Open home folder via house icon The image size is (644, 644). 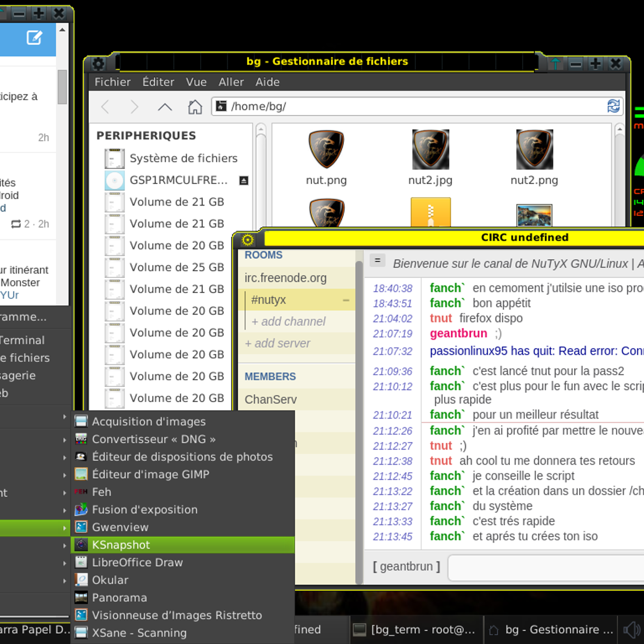[195, 107]
